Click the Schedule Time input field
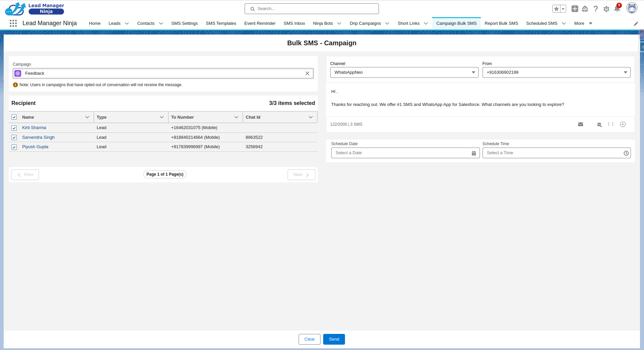 (x=556, y=153)
